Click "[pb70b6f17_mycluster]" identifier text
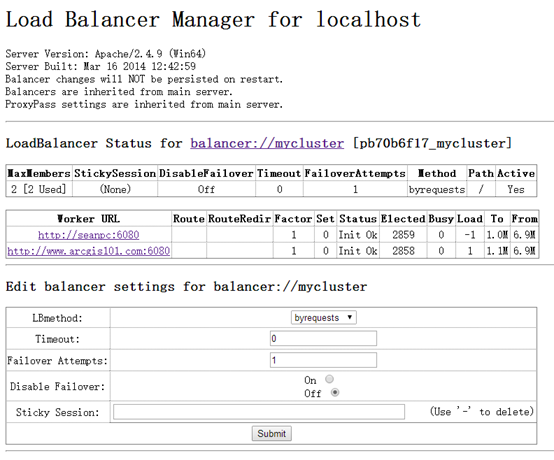The image size is (554, 460). tap(432, 143)
